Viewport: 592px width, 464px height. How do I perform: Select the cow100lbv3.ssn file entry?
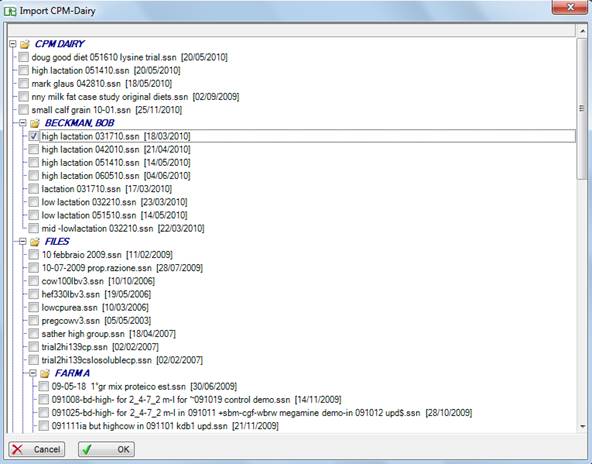coord(98,281)
